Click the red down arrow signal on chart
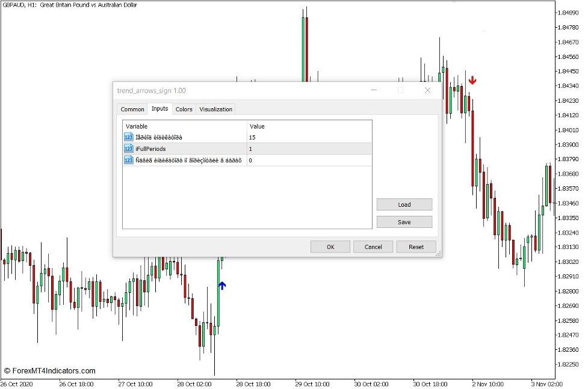The width and height of the screenshot is (588, 389). click(472, 80)
